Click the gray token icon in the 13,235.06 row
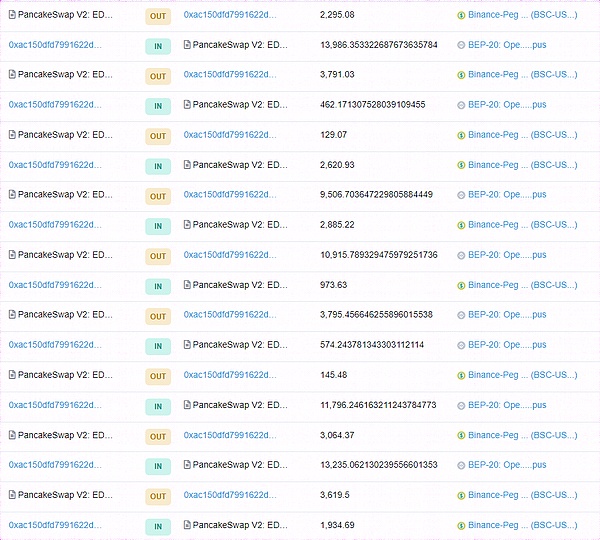The width and height of the screenshot is (600, 540). pos(461,465)
